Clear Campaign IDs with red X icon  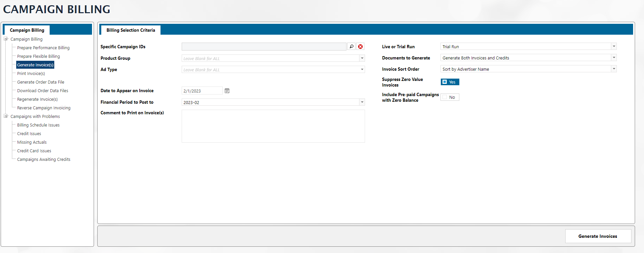(x=360, y=47)
